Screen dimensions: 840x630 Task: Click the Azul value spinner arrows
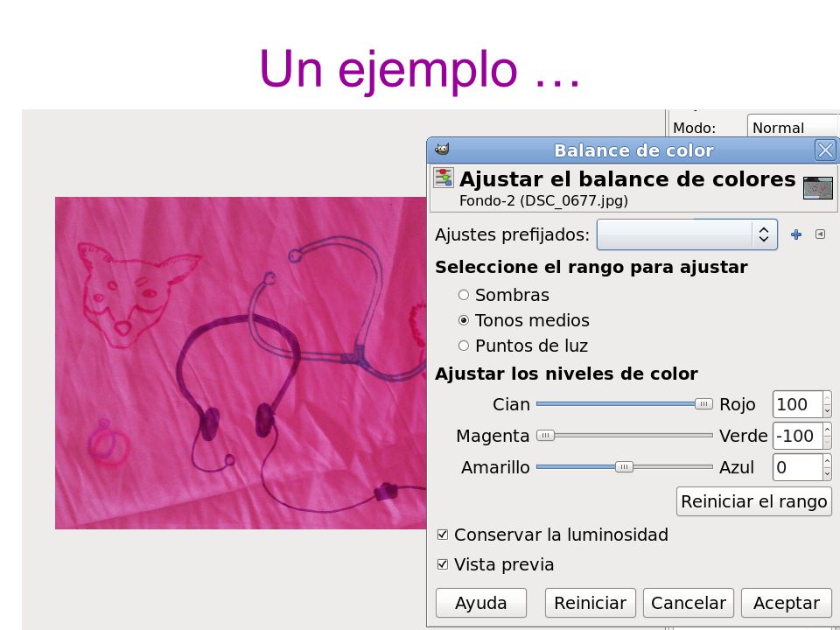827,467
